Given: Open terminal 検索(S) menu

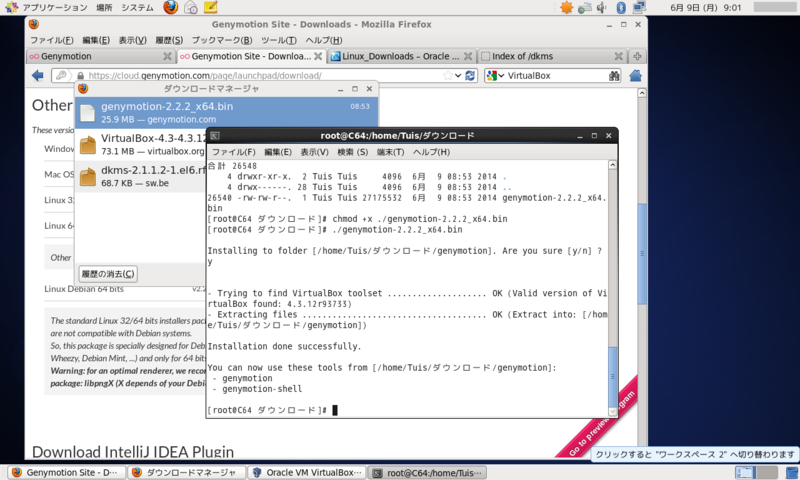Looking at the screenshot, I should (x=353, y=152).
